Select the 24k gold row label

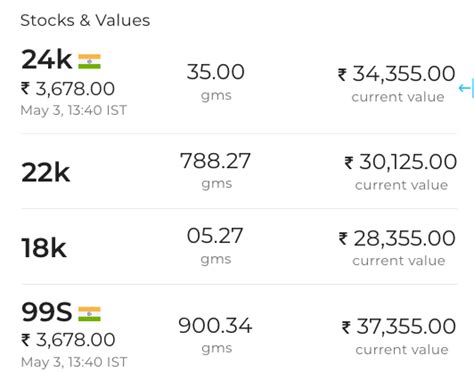tap(46, 59)
